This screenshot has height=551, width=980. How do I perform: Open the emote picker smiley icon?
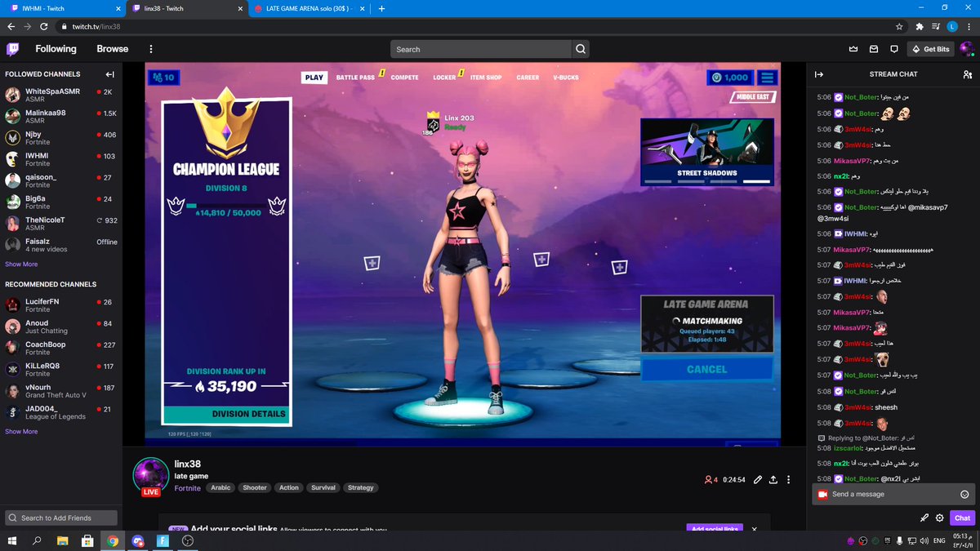[964, 494]
